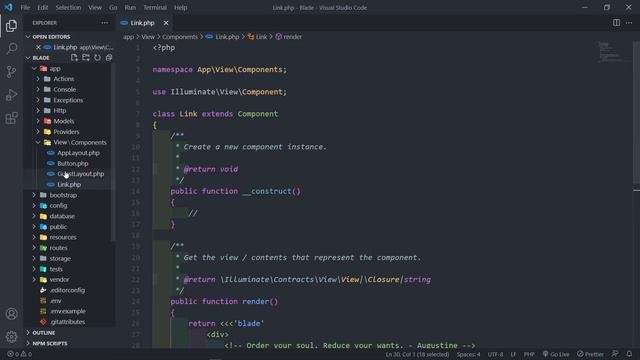This screenshot has height=360, width=640.
Task: Split the editor to the right
Action: [x=616, y=23]
